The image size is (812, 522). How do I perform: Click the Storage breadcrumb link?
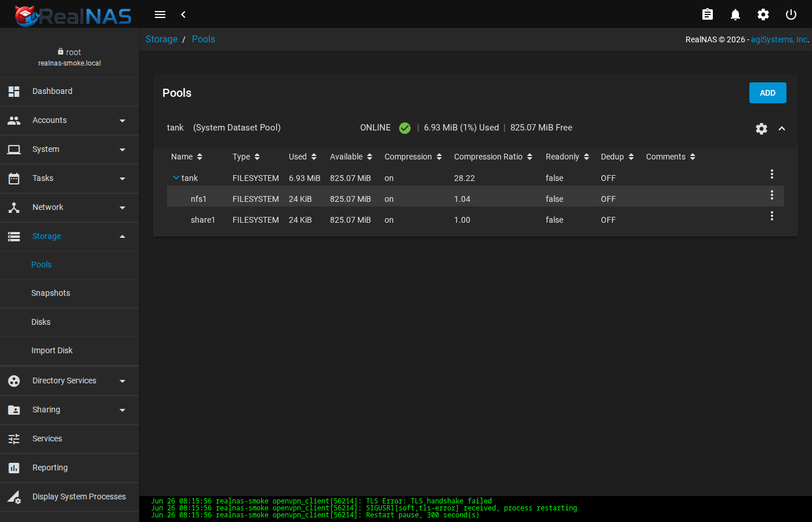pos(162,39)
